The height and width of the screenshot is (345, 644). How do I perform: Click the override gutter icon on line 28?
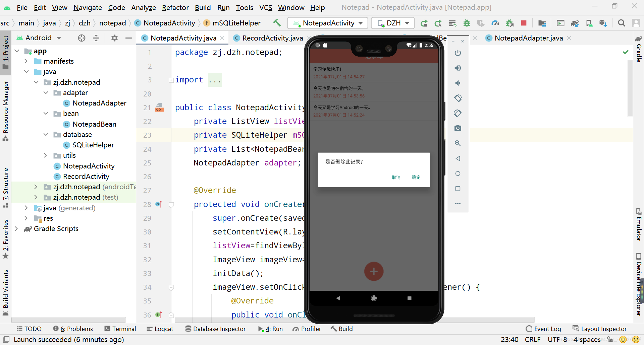[x=159, y=204]
